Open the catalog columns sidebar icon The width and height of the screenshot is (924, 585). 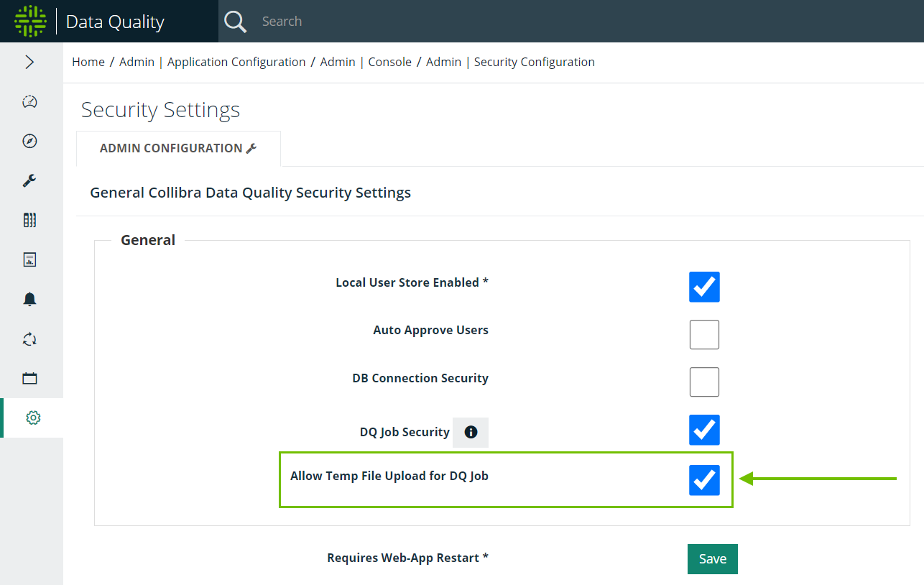point(29,220)
